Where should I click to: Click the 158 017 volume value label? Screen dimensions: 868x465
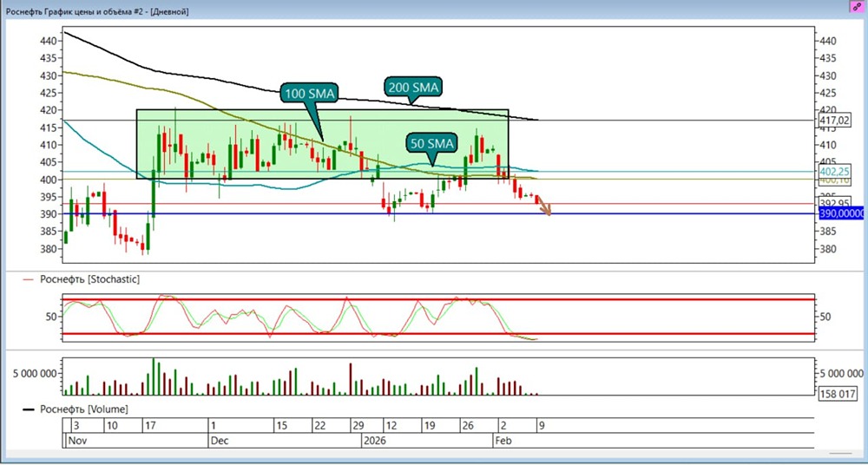pyautogui.click(x=837, y=392)
